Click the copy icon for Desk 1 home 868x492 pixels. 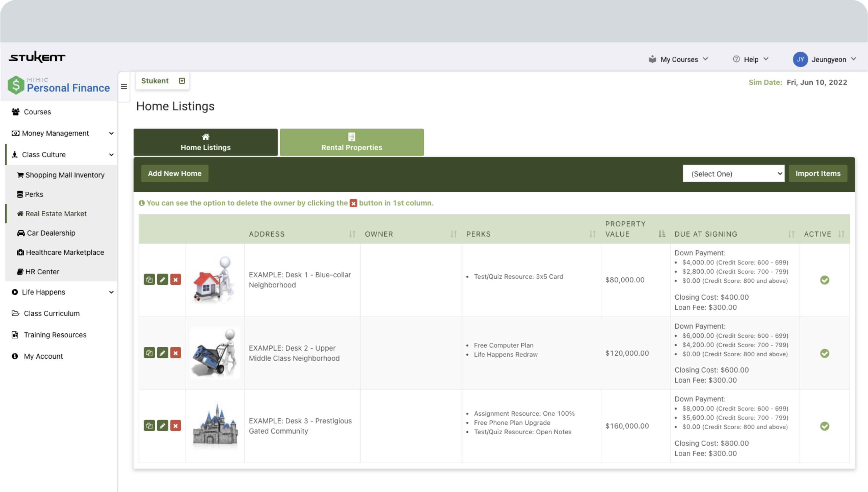click(149, 279)
